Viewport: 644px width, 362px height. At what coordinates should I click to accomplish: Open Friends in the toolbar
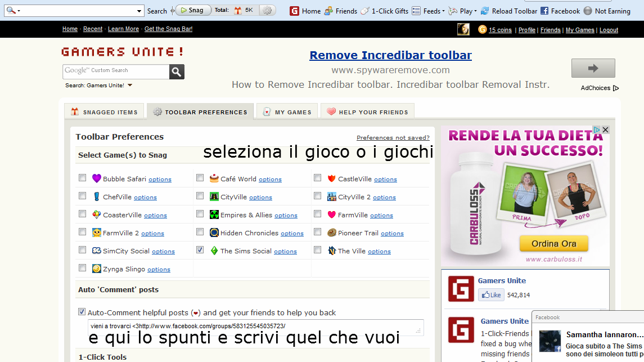(340, 11)
